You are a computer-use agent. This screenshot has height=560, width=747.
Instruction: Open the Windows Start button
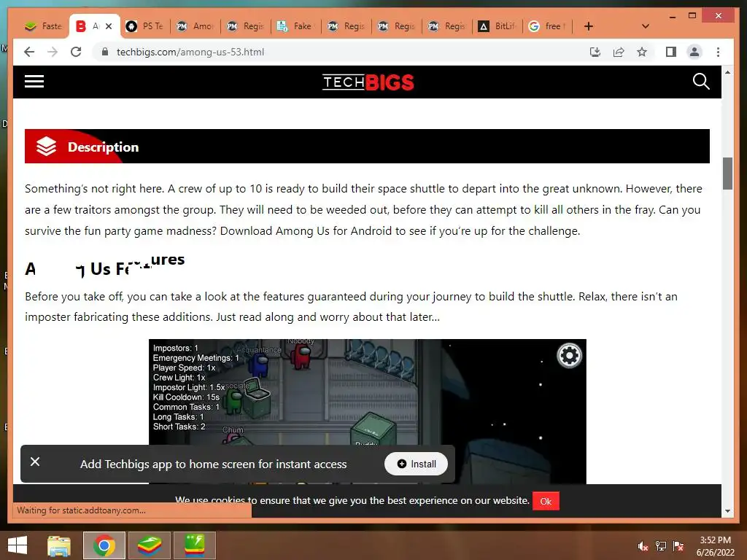coord(18,545)
